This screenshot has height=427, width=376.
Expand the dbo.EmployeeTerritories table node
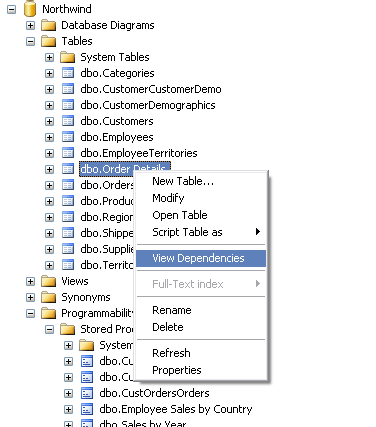49,153
